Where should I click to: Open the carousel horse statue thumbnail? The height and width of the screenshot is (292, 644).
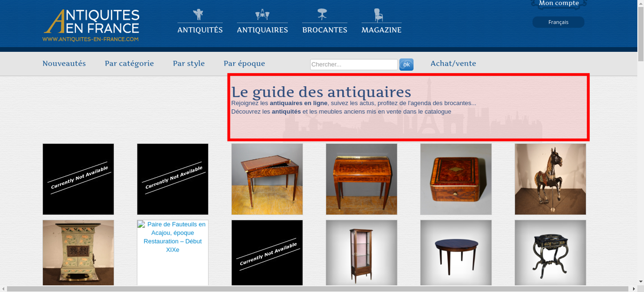550,179
